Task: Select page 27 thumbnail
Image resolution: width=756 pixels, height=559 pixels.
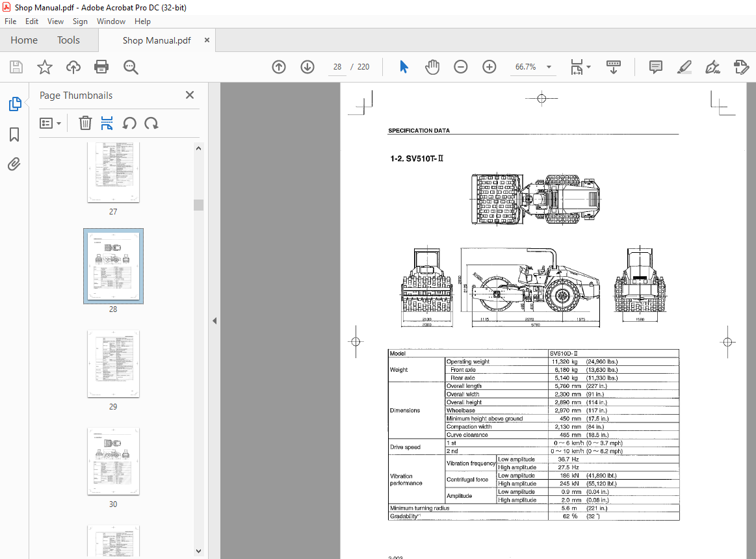Action: tap(113, 172)
